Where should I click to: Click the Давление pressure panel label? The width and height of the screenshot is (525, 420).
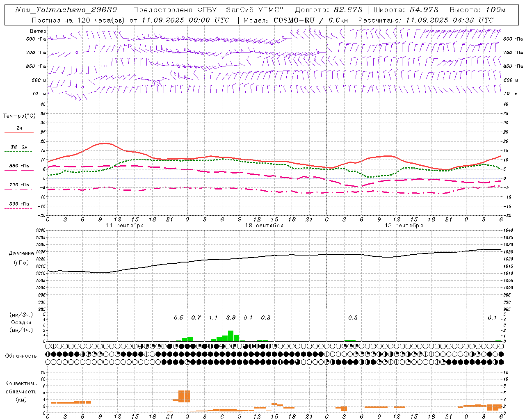(x=21, y=253)
